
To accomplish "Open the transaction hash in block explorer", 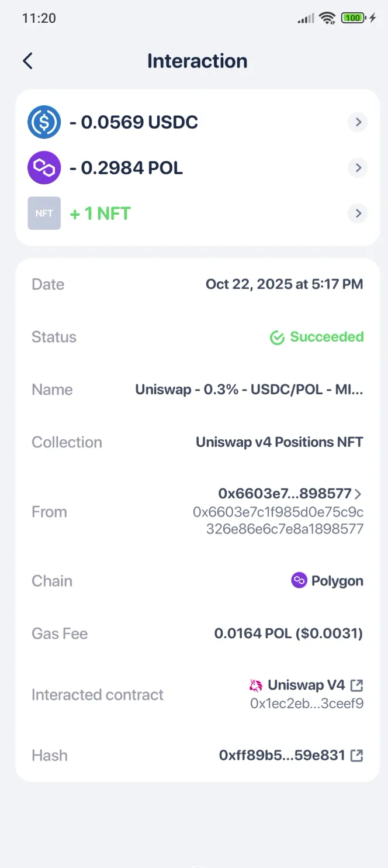I will click(x=356, y=755).
